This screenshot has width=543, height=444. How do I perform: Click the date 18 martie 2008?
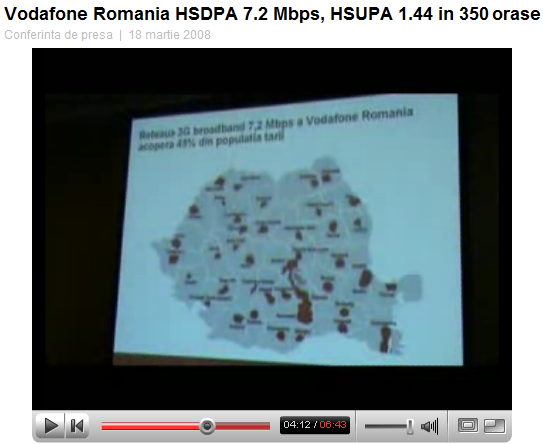[x=170, y=35]
